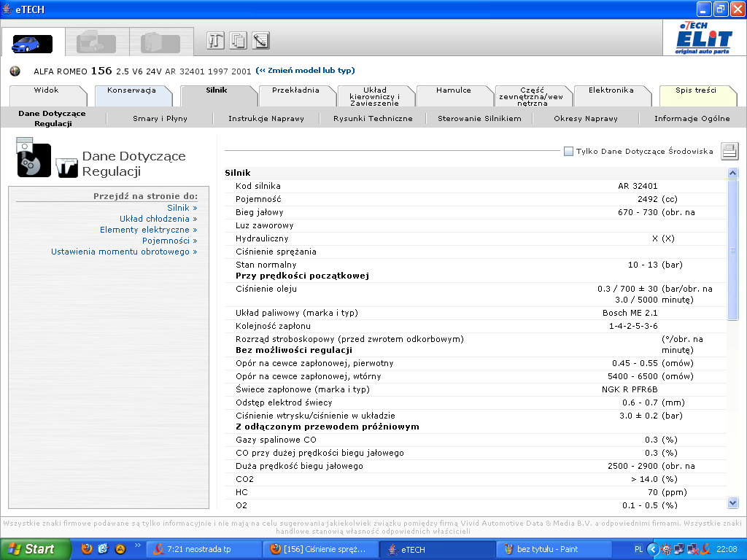Jump to Układ chłodzenia section
Screen dimensions: 747x560
[155, 219]
